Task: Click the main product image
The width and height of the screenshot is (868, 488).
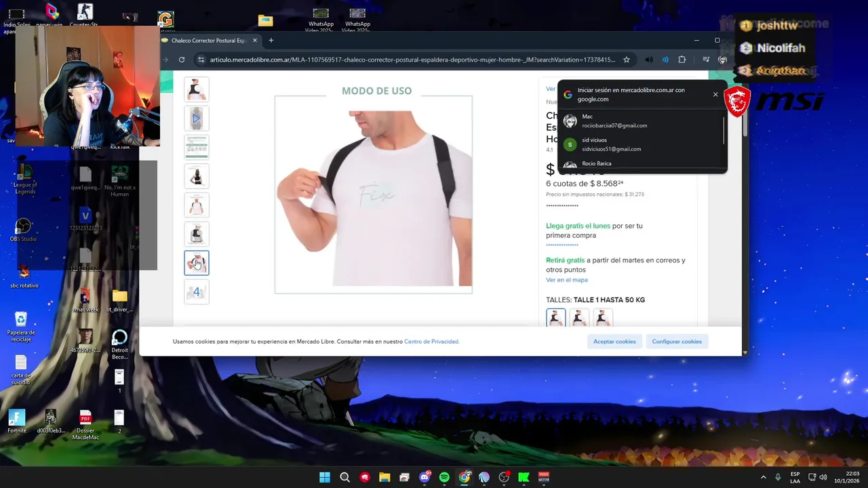Action: [x=374, y=195]
